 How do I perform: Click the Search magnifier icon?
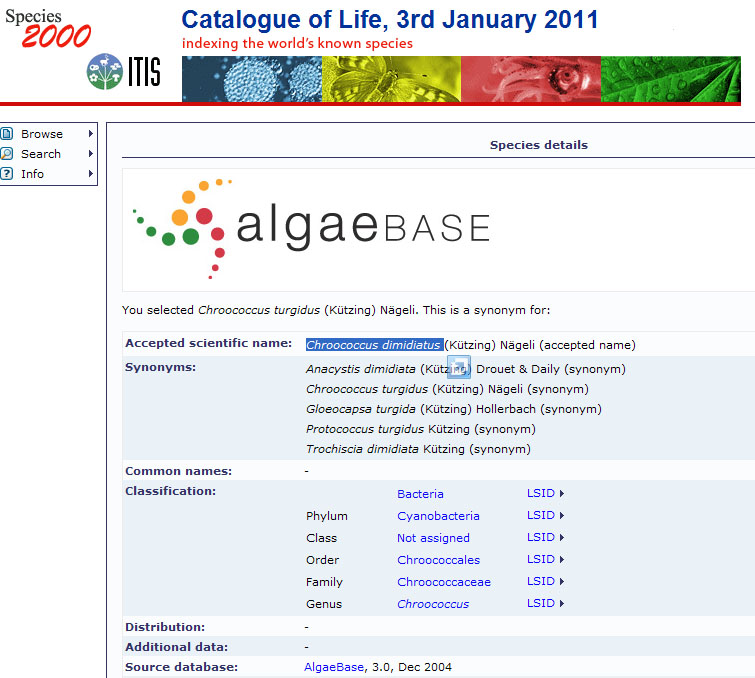pyautogui.click(x=8, y=154)
